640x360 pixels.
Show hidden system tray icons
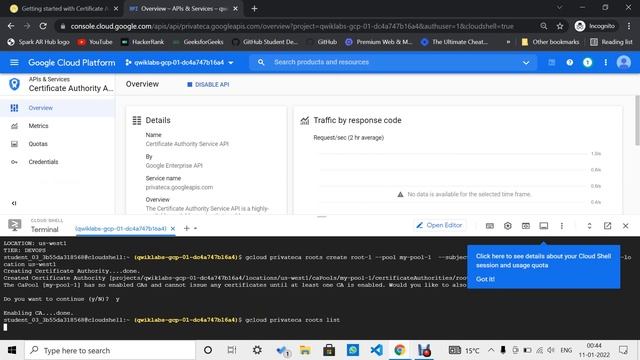[x=491, y=350]
